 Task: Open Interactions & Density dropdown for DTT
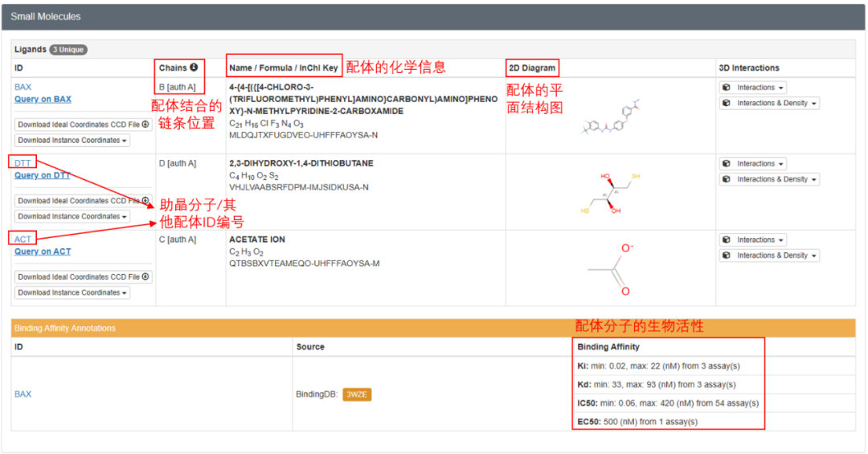pos(769,179)
